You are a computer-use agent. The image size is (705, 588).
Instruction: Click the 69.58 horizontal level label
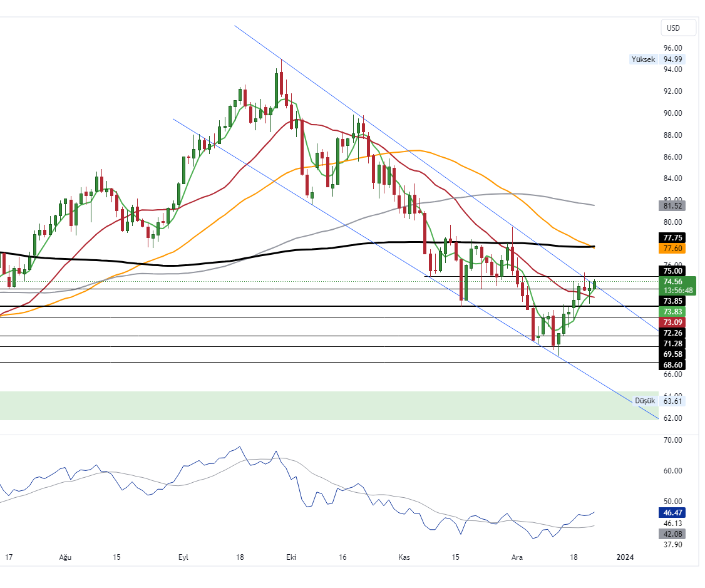(672, 354)
